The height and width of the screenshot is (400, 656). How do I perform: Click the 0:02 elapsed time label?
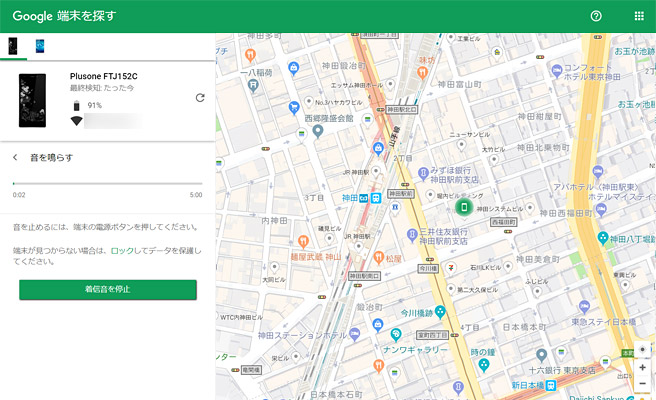pyautogui.click(x=19, y=195)
